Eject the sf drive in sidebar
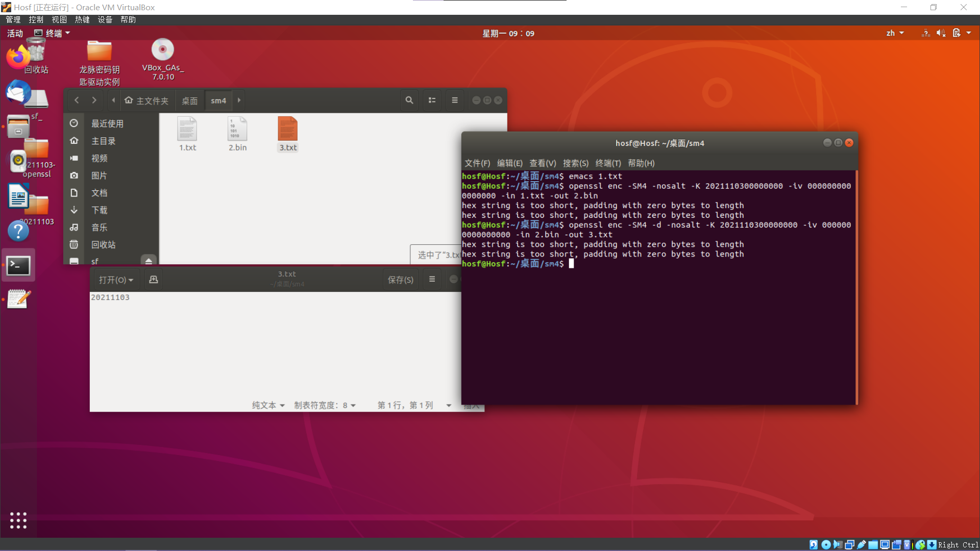 pyautogui.click(x=149, y=261)
